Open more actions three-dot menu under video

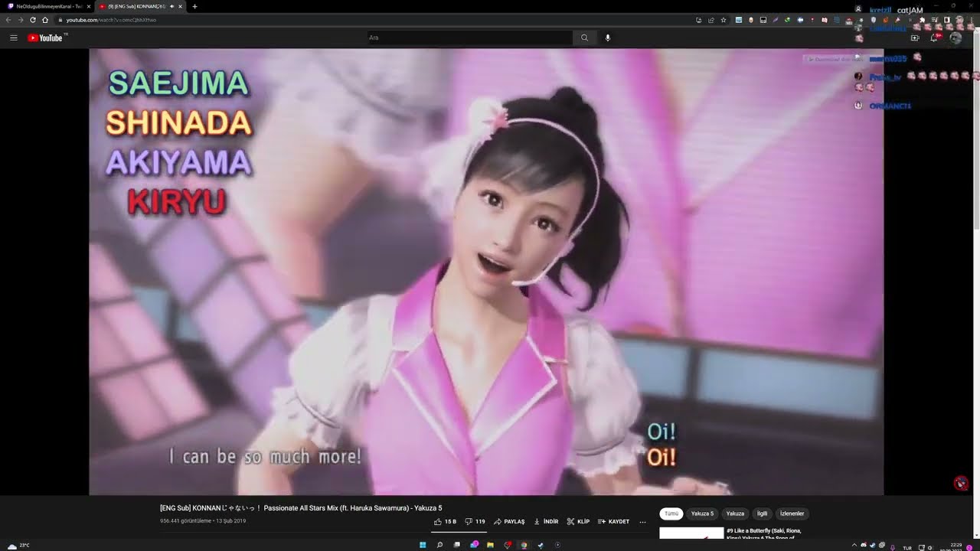pos(642,521)
